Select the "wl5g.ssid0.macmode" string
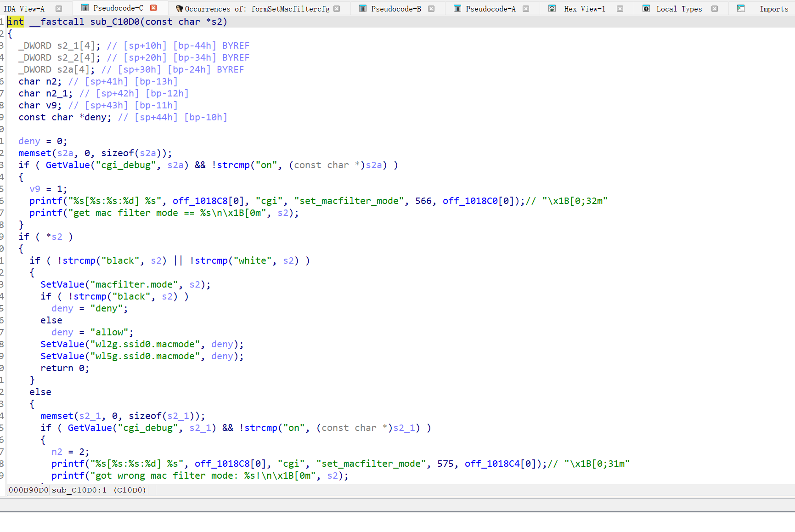 tap(145, 356)
